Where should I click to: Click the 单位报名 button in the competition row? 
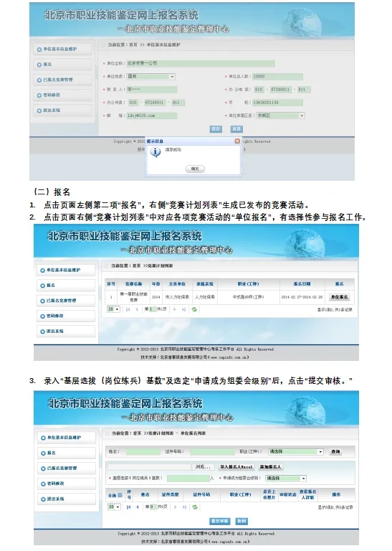[340, 297]
